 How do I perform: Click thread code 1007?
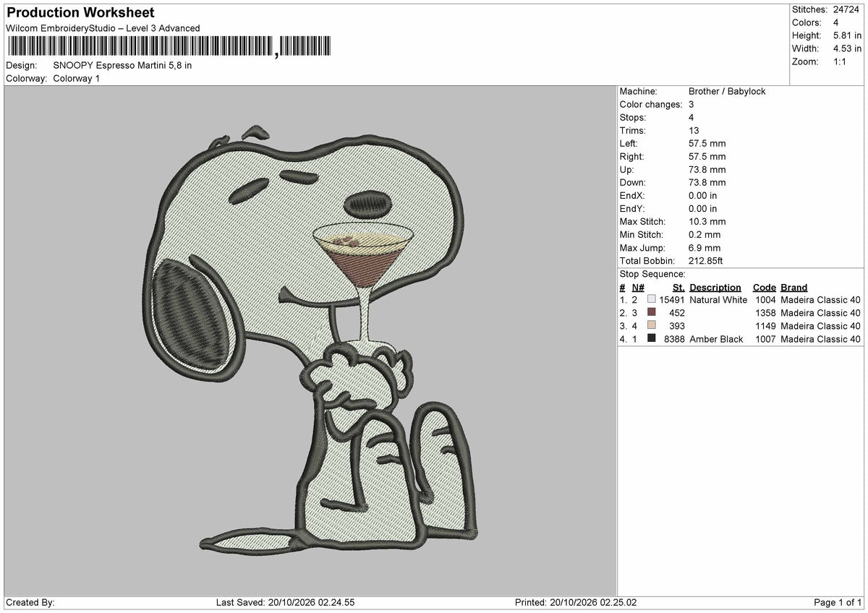click(765, 339)
